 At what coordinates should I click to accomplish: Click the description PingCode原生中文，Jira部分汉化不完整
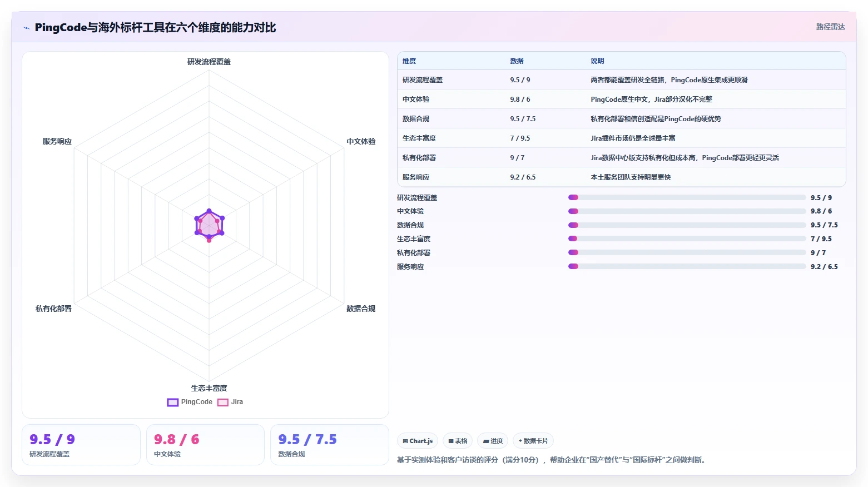click(651, 100)
